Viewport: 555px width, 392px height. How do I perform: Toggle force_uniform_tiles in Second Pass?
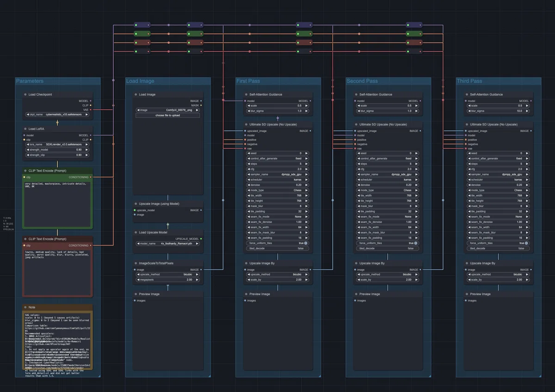pyautogui.click(x=388, y=243)
